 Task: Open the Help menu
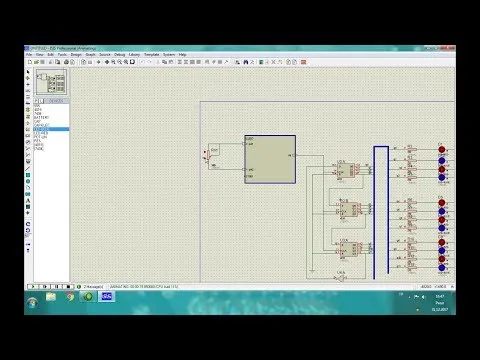coord(182,54)
